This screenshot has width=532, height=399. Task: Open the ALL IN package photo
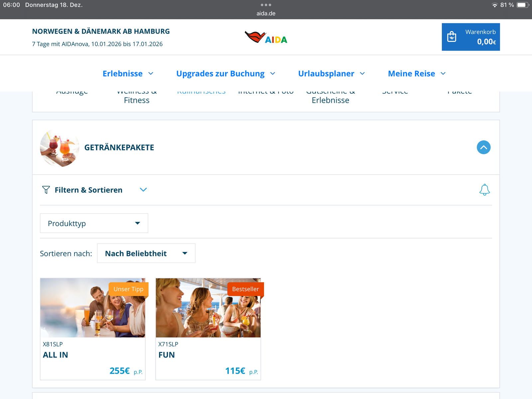coord(92,308)
